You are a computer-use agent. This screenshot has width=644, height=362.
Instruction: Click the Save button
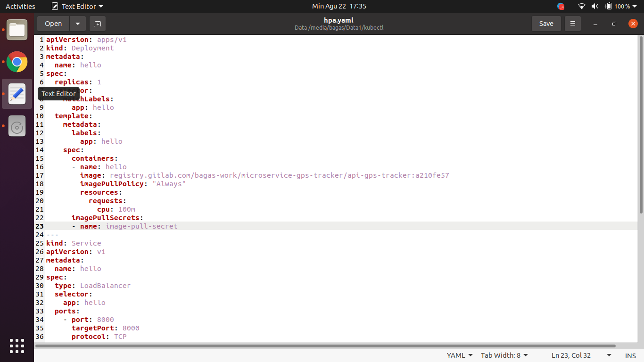546,24
